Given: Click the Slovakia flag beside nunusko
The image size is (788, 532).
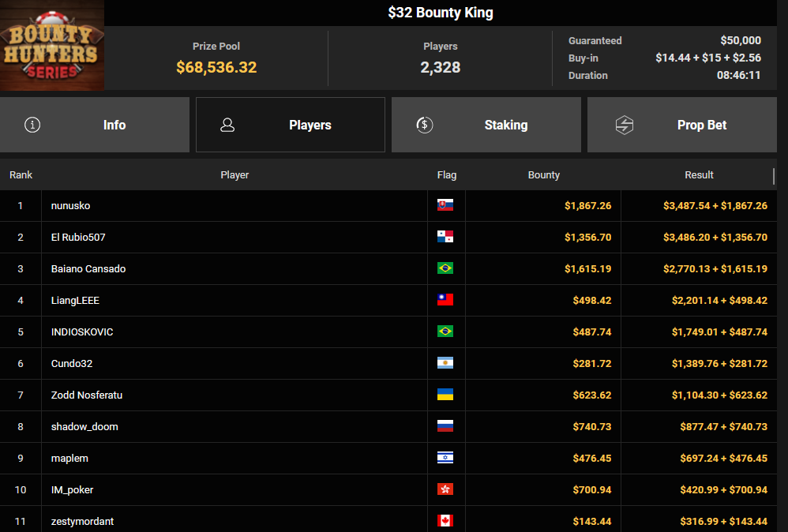Looking at the screenshot, I should (x=445, y=205).
